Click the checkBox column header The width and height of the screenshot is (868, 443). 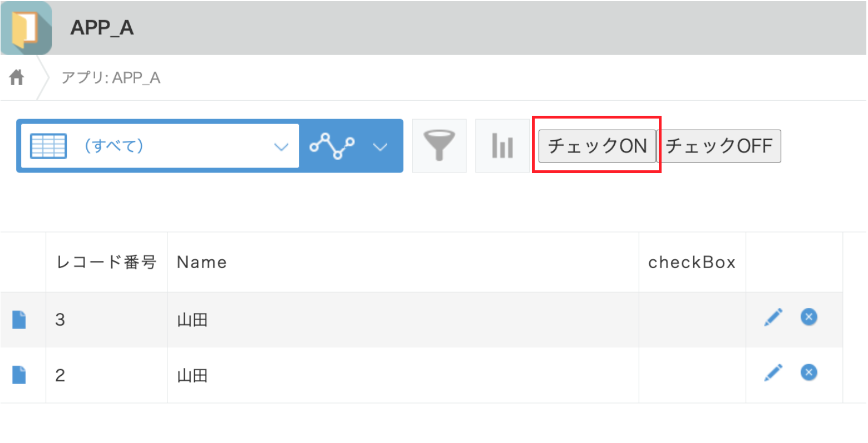692,262
